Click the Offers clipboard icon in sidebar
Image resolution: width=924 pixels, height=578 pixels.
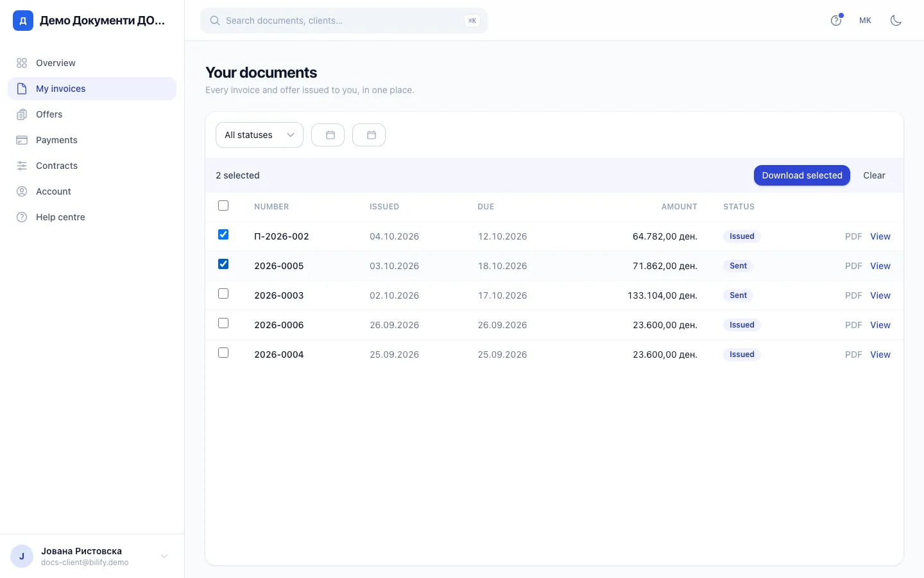(x=22, y=114)
